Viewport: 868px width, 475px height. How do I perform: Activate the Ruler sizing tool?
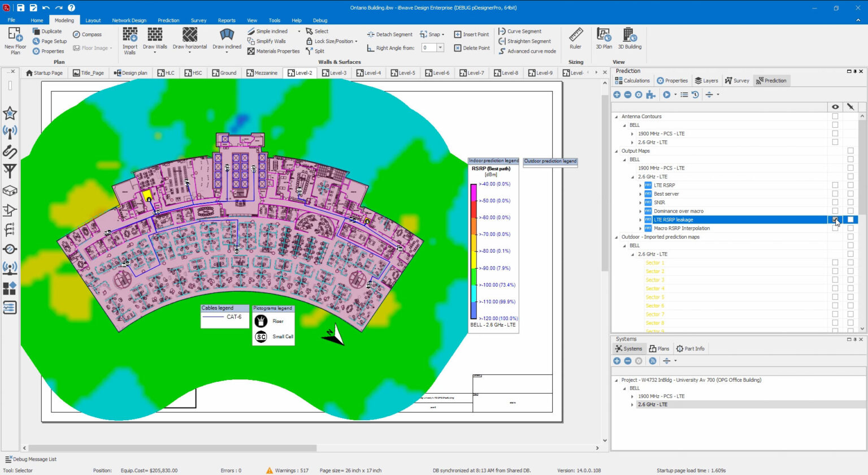[x=575, y=35]
